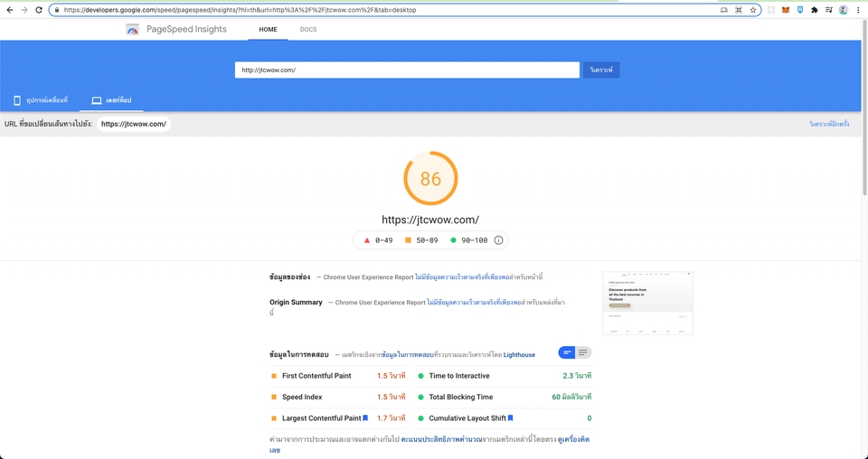Click the bookmark icon next to Cumulative Layout Shift
This screenshot has height=459, width=868.
[510, 418]
